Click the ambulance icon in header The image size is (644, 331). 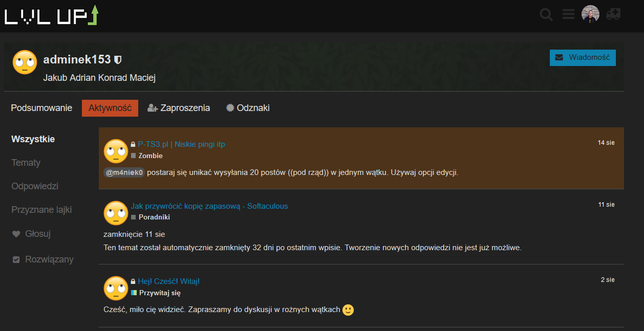613,14
